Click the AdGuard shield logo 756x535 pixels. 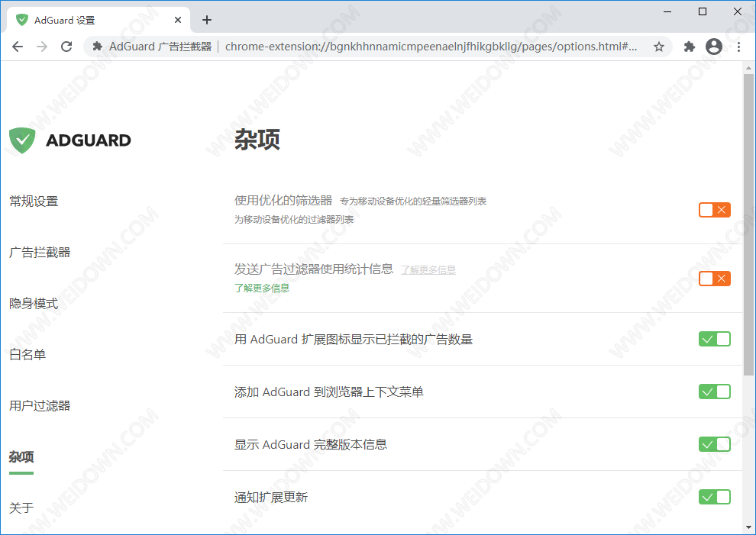[22, 140]
